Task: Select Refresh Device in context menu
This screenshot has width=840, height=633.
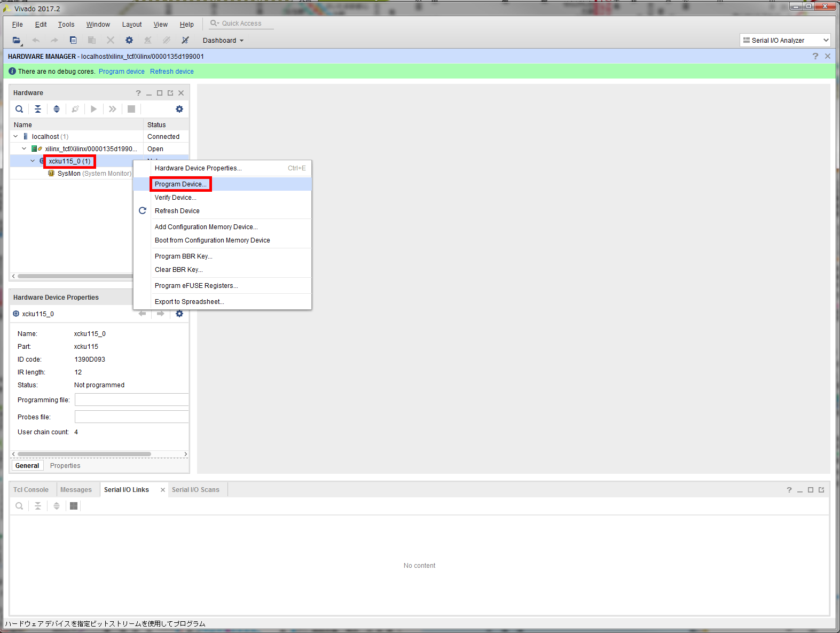Action: pos(222,211)
